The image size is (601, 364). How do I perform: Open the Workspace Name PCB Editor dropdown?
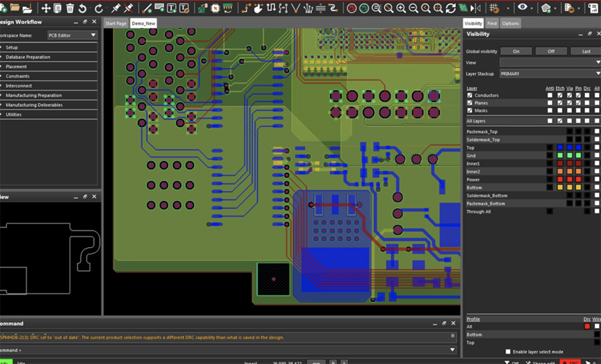coord(72,35)
